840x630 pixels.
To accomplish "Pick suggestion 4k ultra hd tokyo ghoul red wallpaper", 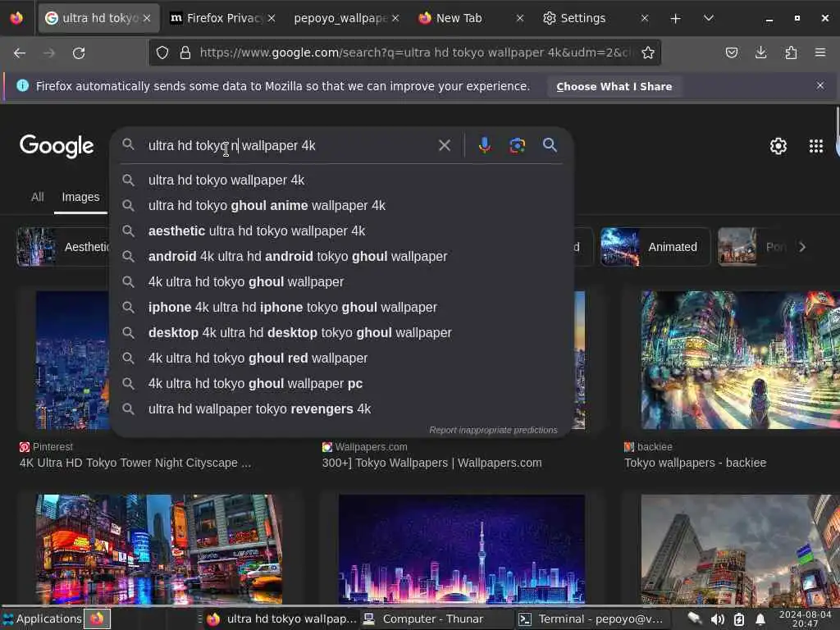I will point(342,358).
